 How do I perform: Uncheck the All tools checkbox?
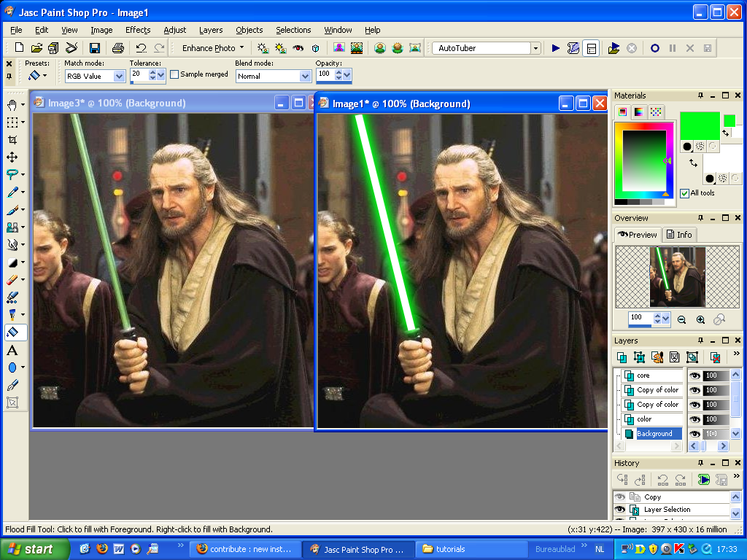click(684, 193)
